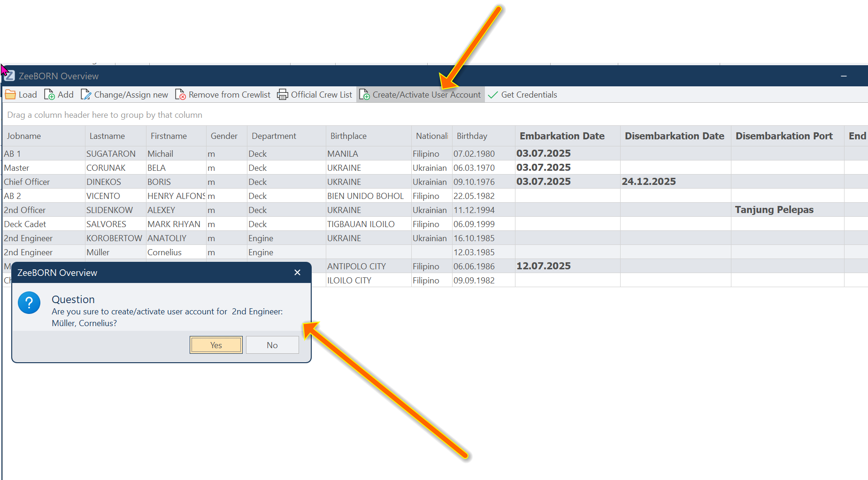The height and width of the screenshot is (480, 868).
Task: Sort by the Birthplace column header
Action: (369, 136)
